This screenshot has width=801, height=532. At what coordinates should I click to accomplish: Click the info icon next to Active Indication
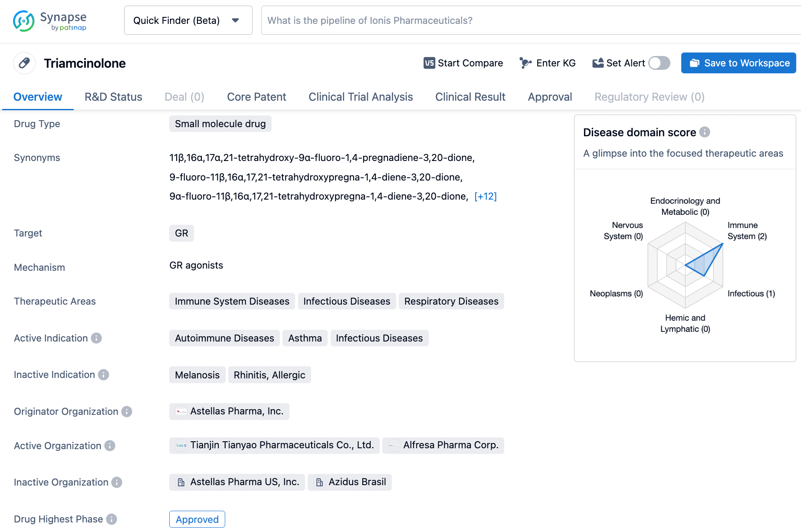point(96,338)
